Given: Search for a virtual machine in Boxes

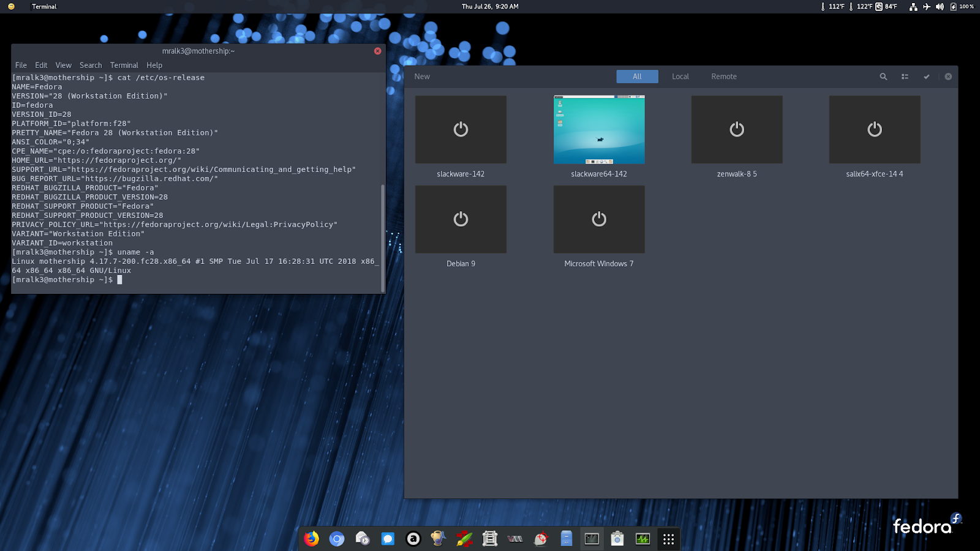Looking at the screenshot, I should click(x=883, y=77).
